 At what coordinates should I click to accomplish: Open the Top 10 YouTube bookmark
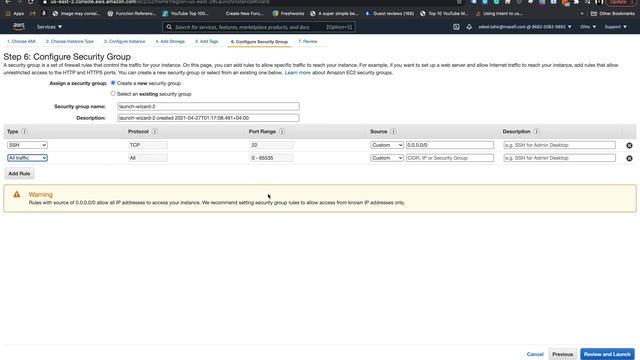[444, 13]
